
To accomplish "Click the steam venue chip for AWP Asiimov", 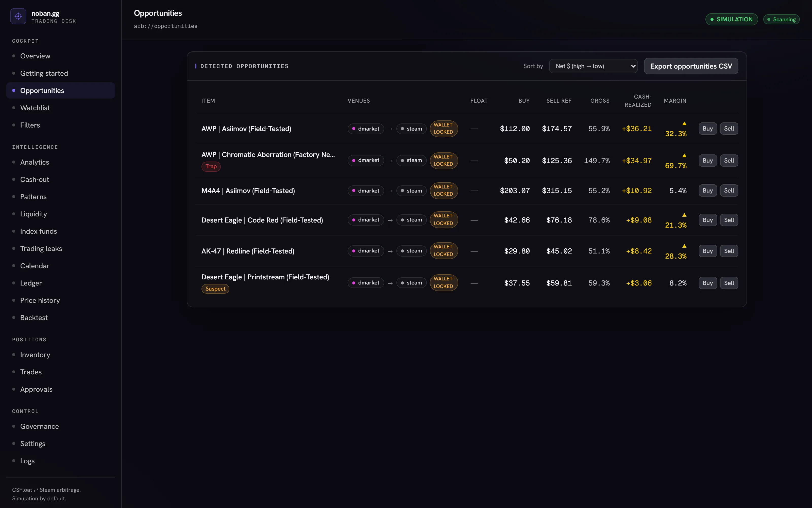I will click(411, 129).
